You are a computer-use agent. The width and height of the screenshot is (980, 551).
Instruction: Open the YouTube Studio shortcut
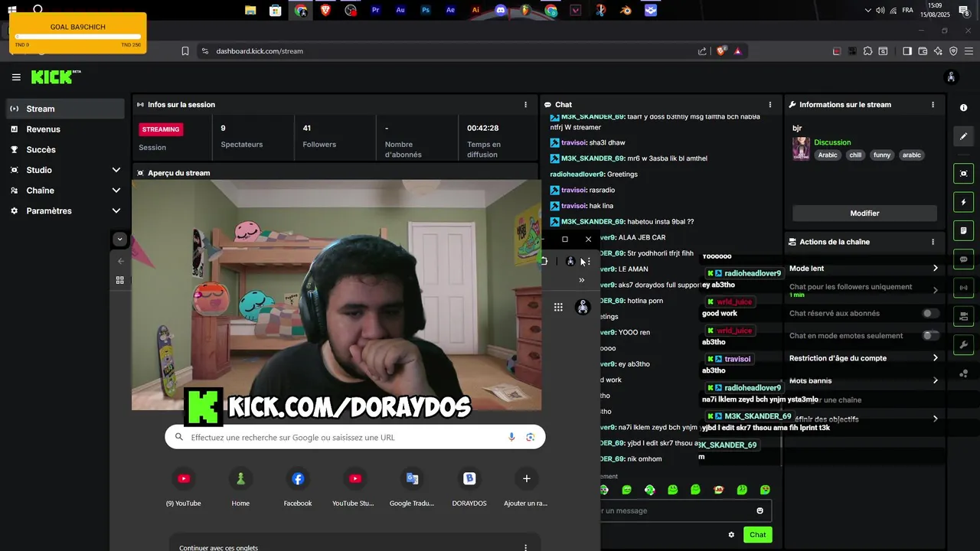coord(355,487)
